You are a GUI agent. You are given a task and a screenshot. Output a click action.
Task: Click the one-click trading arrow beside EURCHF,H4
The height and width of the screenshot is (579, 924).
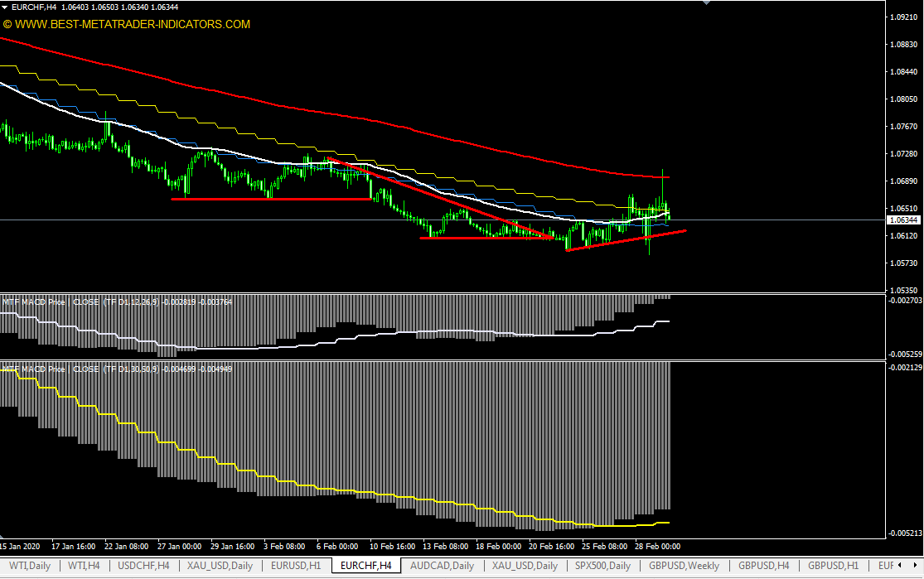coord(6,7)
